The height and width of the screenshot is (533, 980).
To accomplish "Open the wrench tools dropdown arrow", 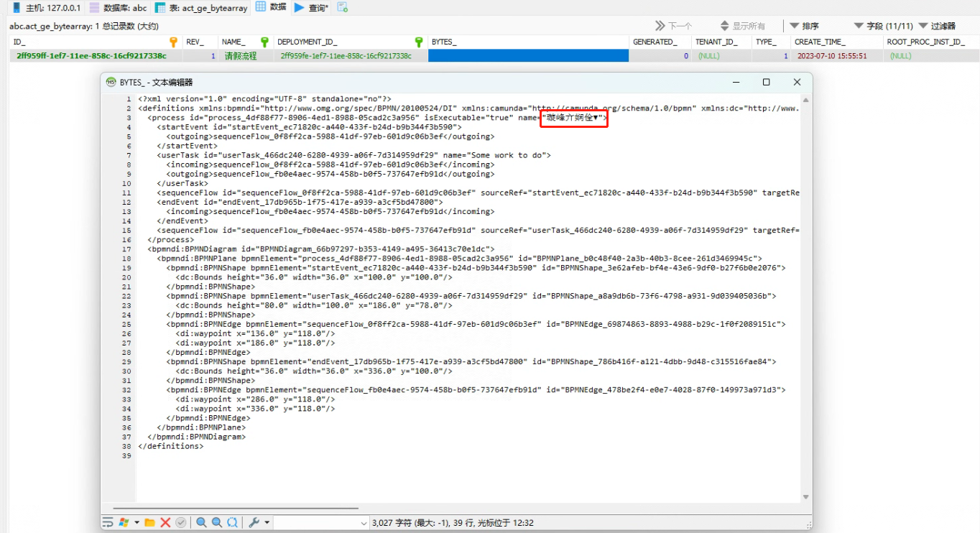I will point(267,522).
